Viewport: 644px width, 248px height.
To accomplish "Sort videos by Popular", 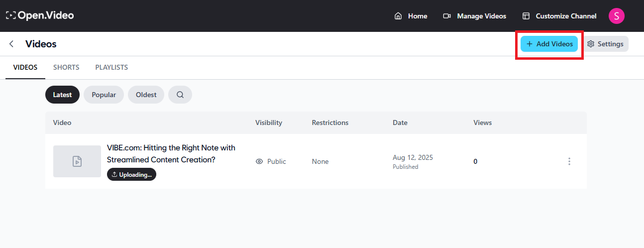I will (104, 95).
